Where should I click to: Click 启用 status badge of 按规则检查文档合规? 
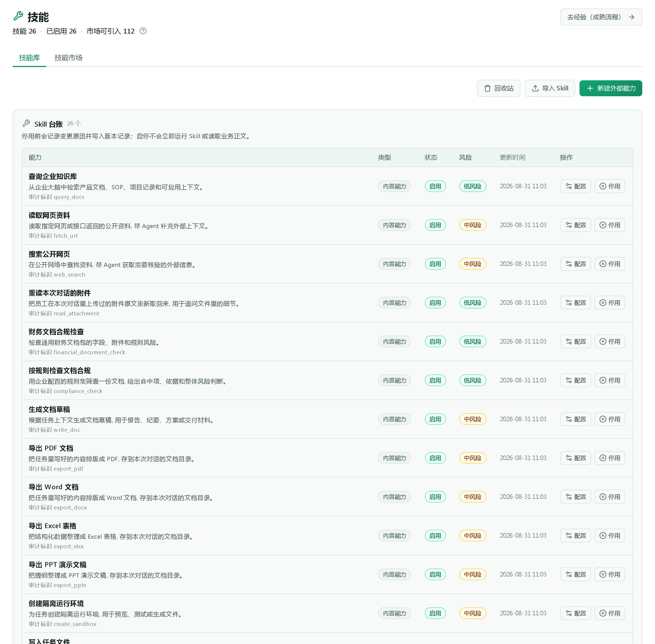click(x=435, y=380)
